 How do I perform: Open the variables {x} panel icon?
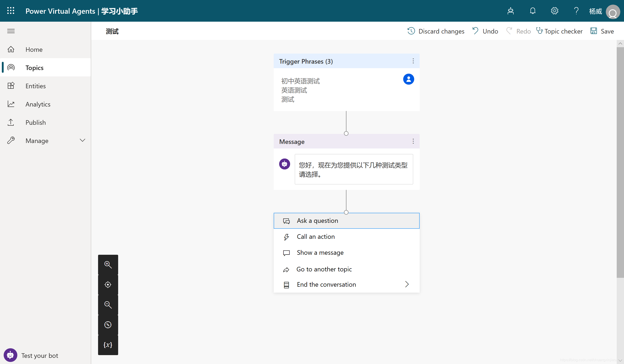[108, 345]
